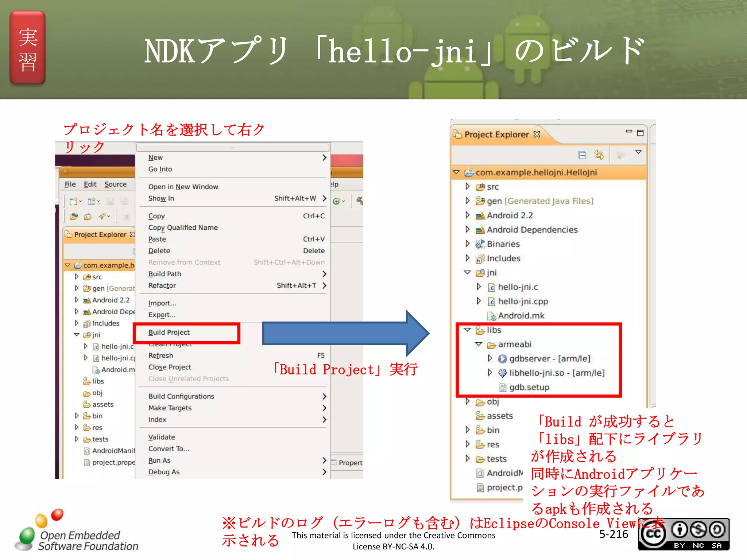
Task: Click the green New C class toolbar icon
Action: coord(336,201)
